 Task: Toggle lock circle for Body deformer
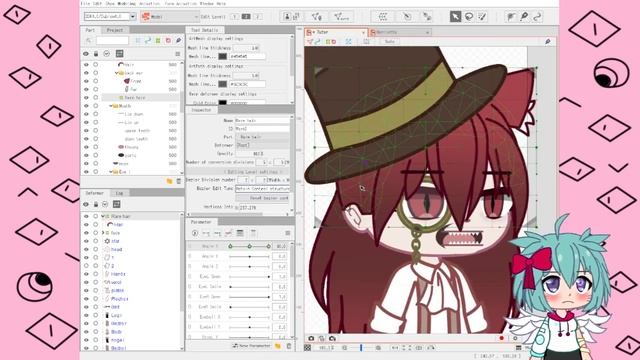pyautogui.click(x=96, y=331)
